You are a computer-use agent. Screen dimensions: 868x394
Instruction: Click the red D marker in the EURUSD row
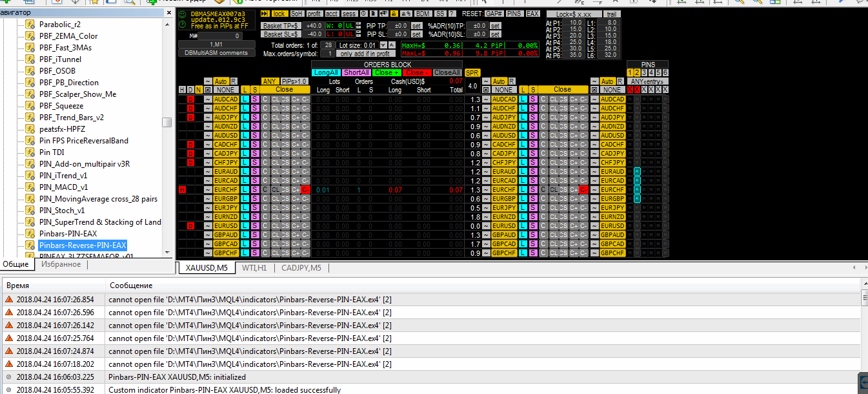tap(190, 226)
